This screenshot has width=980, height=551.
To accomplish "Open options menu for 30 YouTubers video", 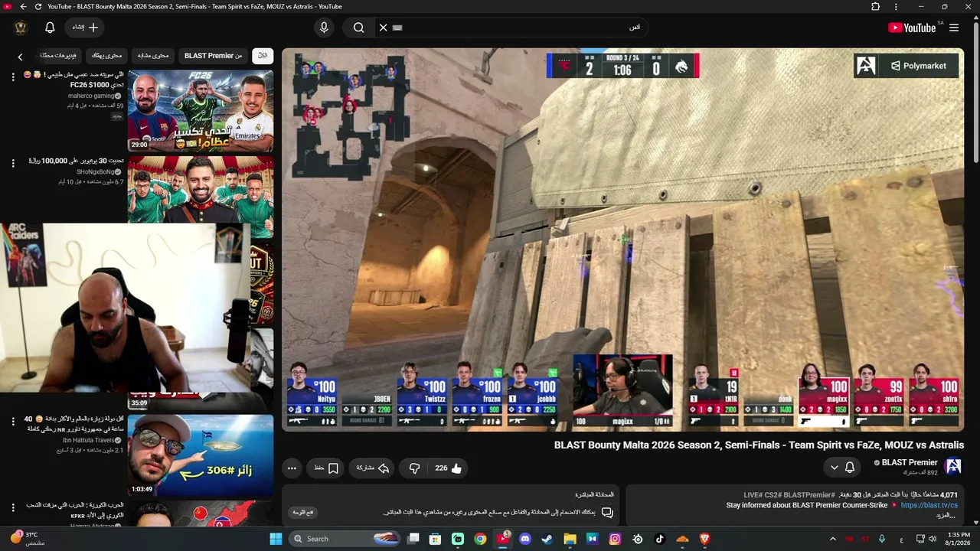I will tap(13, 163).
